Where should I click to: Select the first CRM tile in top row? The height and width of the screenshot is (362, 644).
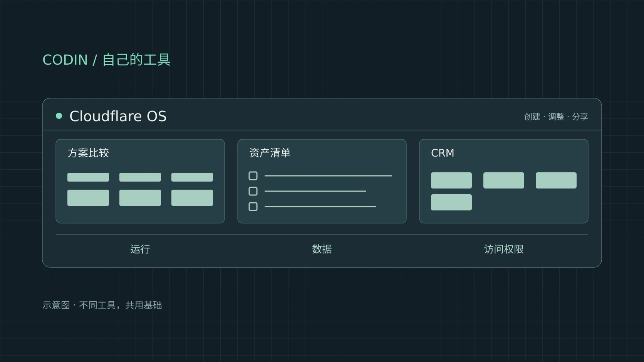coord(451,180)
